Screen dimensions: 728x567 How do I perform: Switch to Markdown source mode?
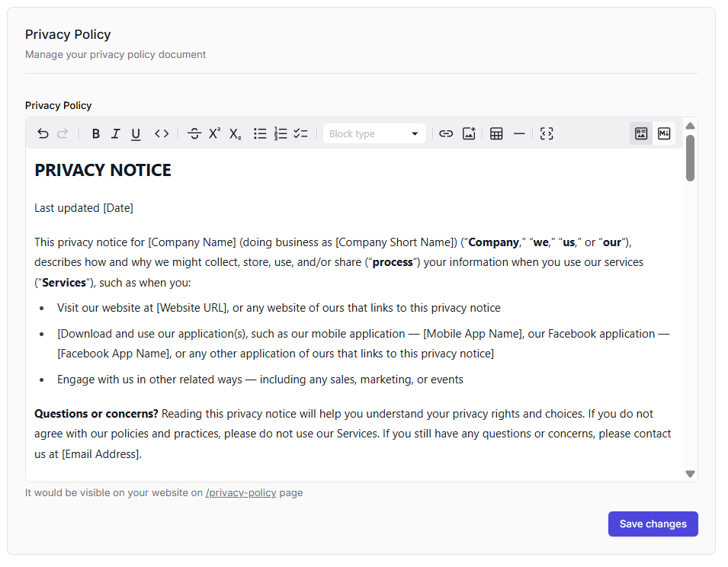664,133
